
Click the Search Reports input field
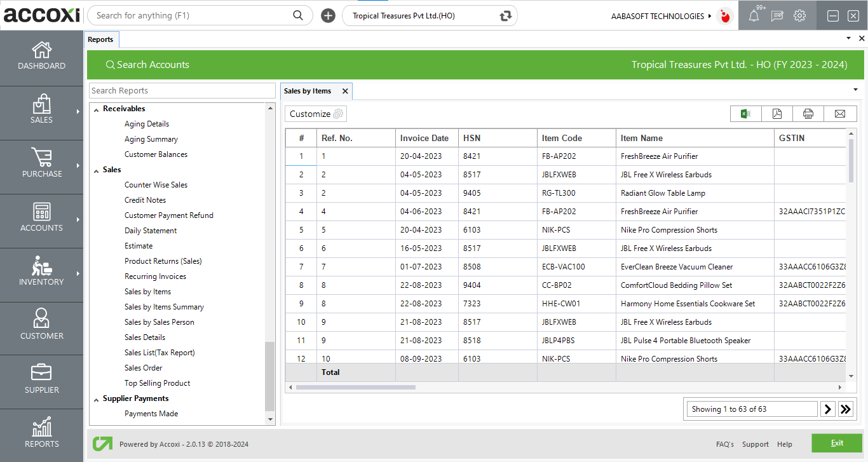point(182,91)
